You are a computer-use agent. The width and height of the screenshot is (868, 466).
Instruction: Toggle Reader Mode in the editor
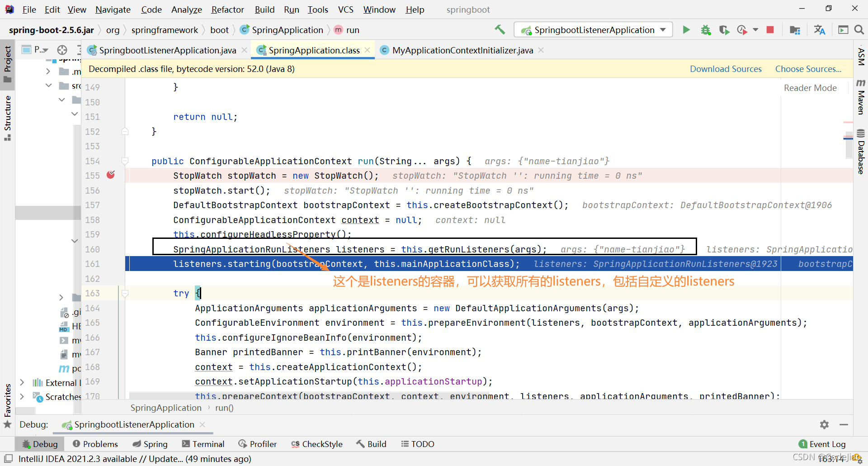(x=810, y=88)
